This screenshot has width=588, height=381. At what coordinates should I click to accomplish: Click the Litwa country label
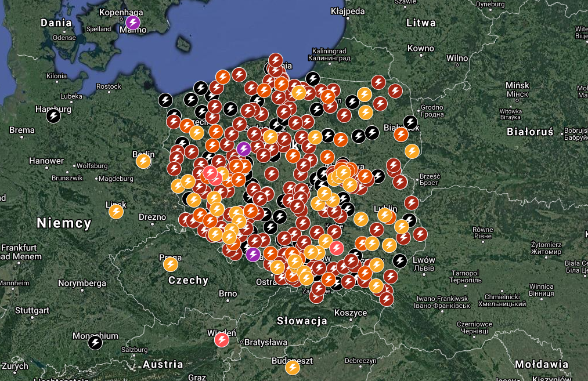(x=421, y=23)
